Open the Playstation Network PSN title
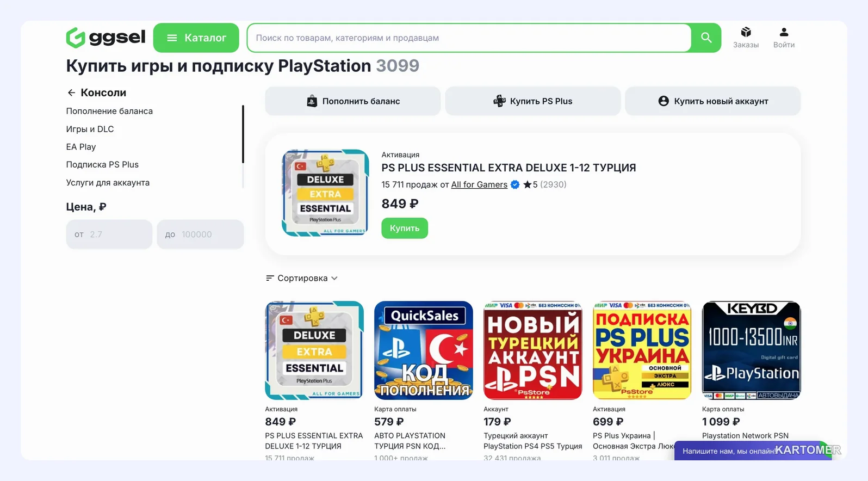 [x=745, y=436]
